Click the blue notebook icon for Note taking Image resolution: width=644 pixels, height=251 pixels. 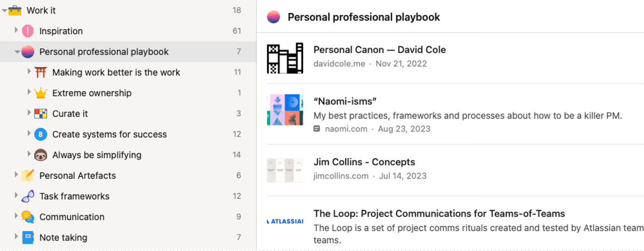(x=28, y=237)
